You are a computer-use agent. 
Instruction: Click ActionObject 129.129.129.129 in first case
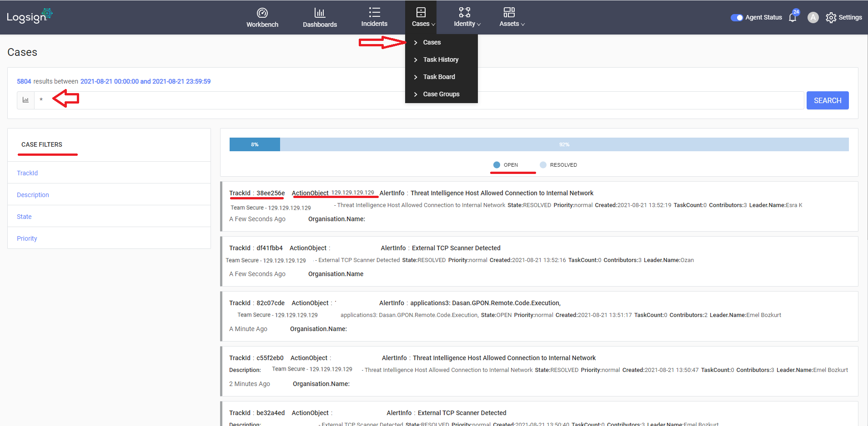click(352, 193)
